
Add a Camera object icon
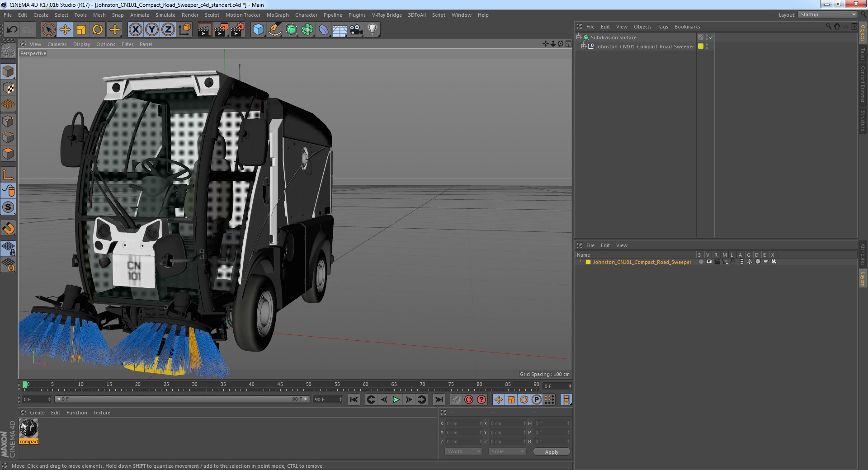tap(356, 30)
